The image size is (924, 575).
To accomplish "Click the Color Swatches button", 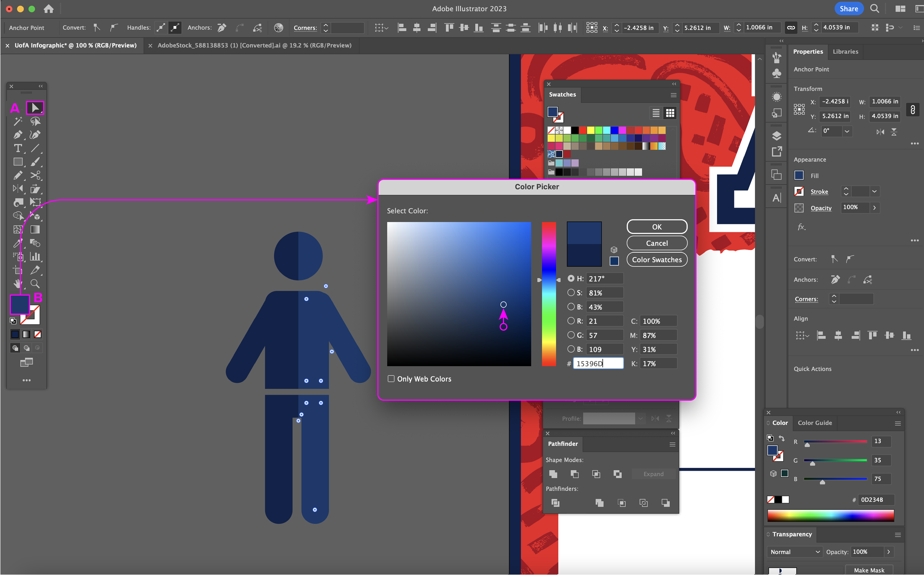I will pos(657,260).
